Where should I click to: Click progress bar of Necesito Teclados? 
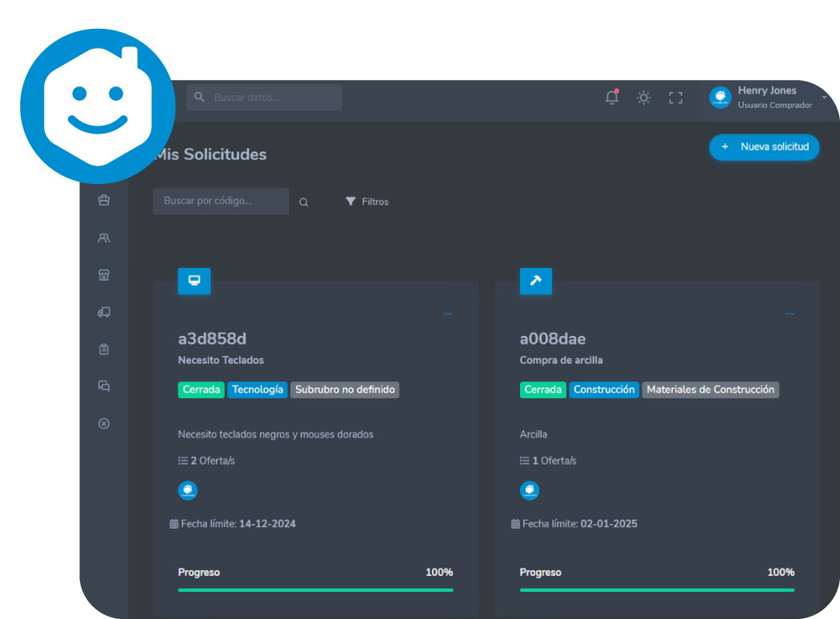click(x=315, y=589)
